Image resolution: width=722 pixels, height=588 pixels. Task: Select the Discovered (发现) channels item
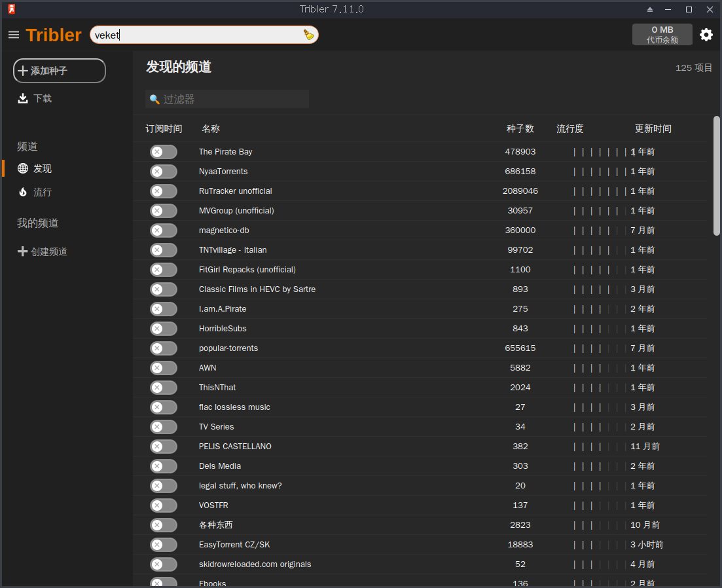(35, 168)
